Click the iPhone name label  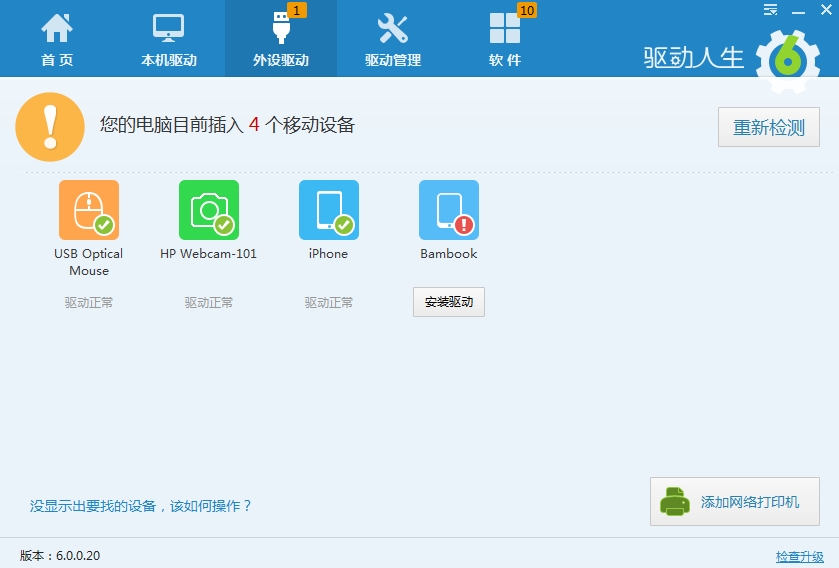pos(329,254)
